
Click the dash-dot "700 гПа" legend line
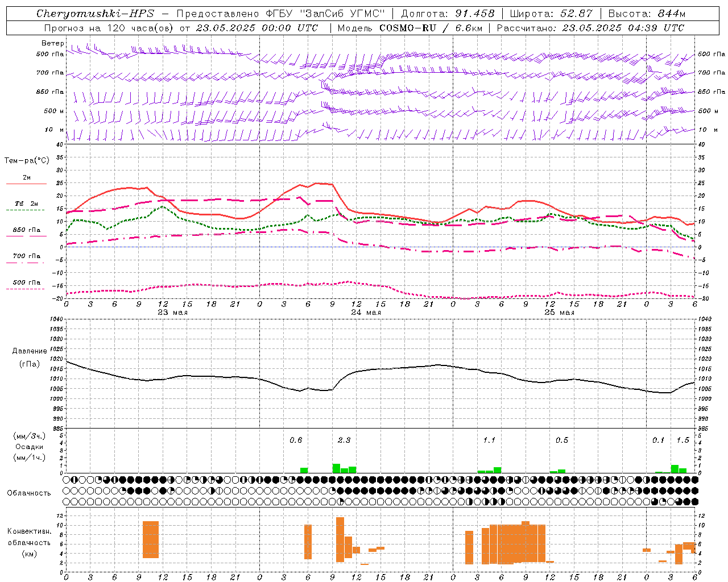25,263
